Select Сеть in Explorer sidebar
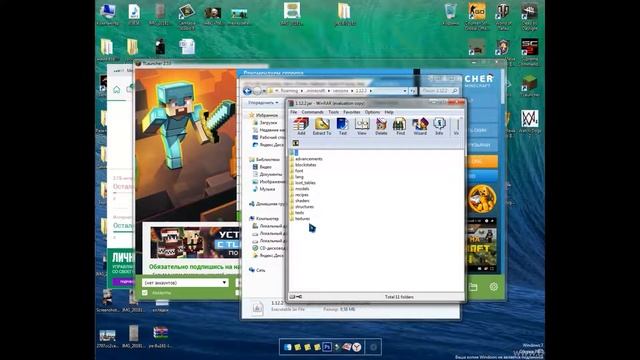 257,270
